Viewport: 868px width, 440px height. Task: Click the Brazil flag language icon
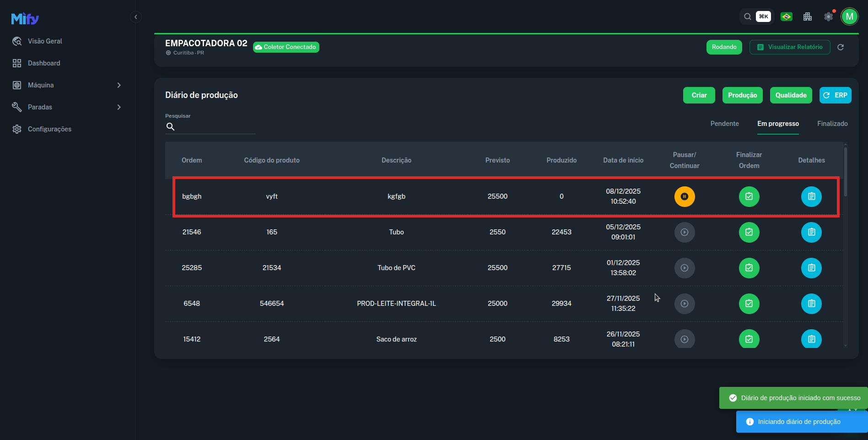click(x=786, y=17)
